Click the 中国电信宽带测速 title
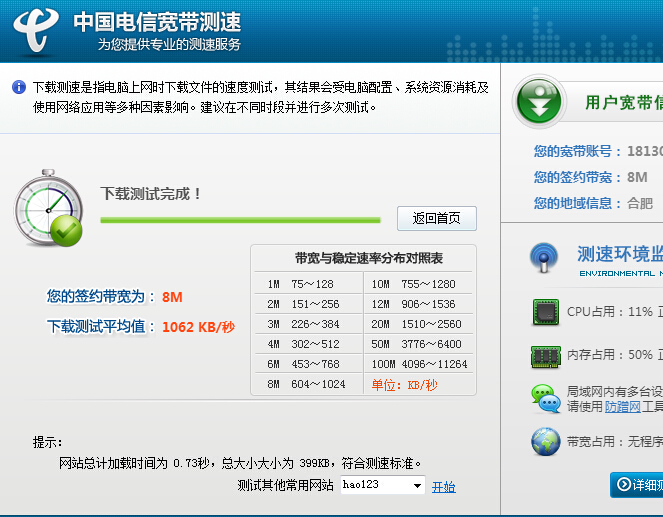663x517 pixels. coord(157,22)
